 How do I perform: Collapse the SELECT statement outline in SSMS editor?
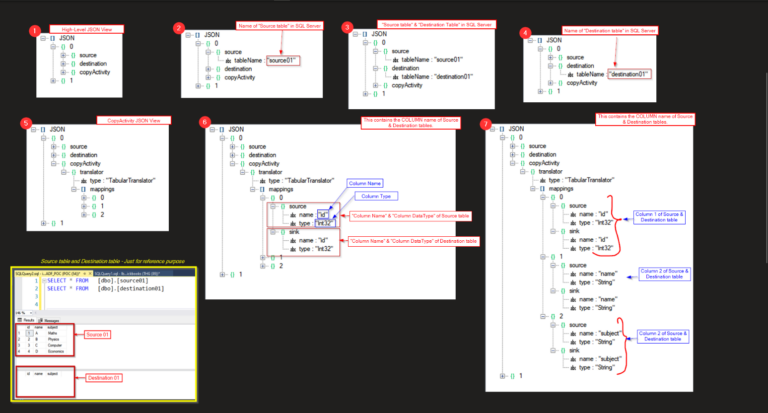pos(44,281)
